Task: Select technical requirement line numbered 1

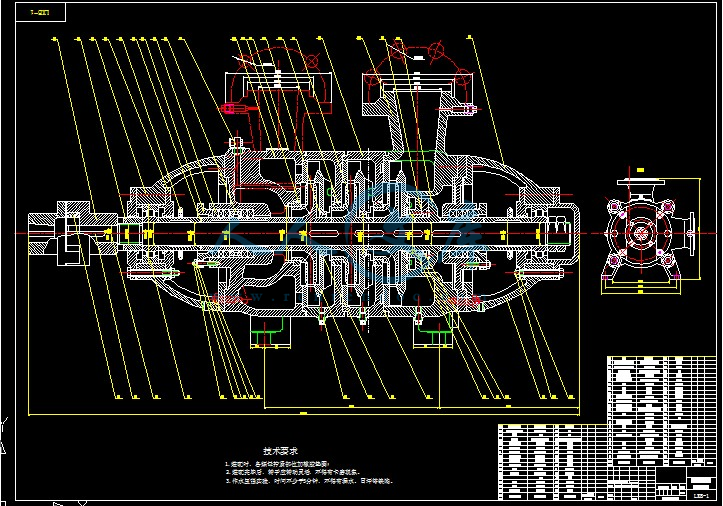Action: pos(278,464)
